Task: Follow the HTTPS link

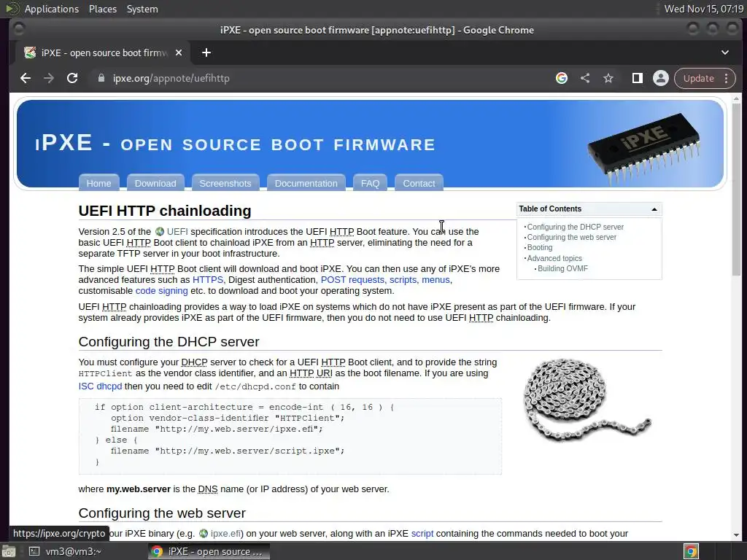Action: pyautogui.click(x=208, y=280)
